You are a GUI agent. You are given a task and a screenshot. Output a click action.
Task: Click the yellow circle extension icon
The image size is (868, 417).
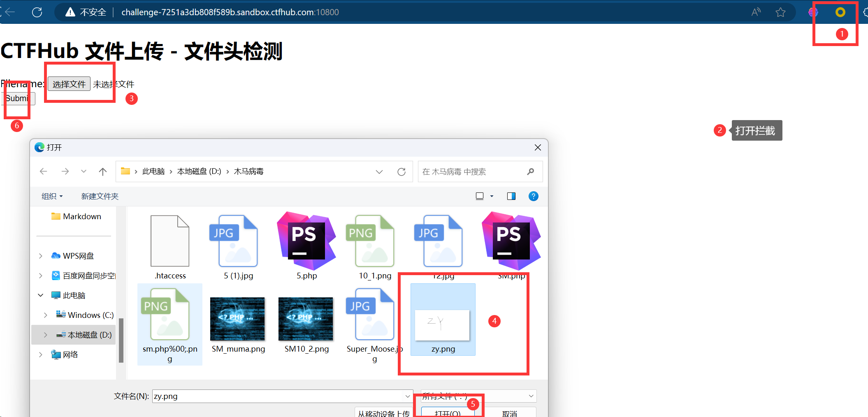click(840, 12)
